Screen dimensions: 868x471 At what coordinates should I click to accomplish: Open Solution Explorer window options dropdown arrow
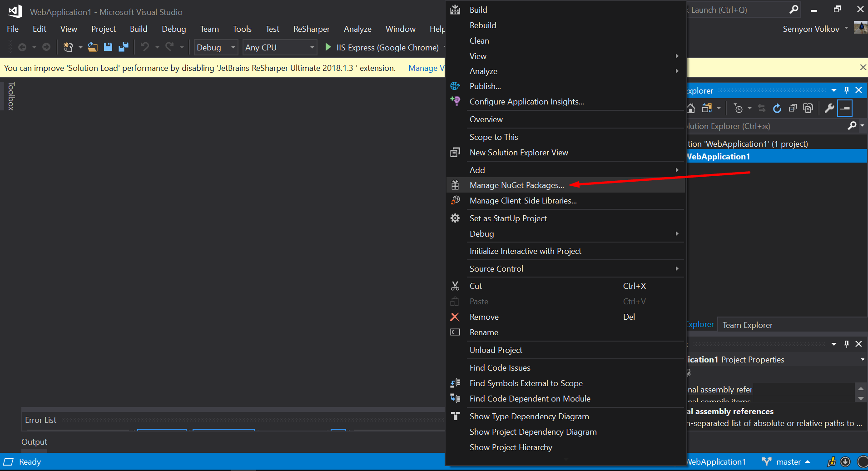click(834, 90)
